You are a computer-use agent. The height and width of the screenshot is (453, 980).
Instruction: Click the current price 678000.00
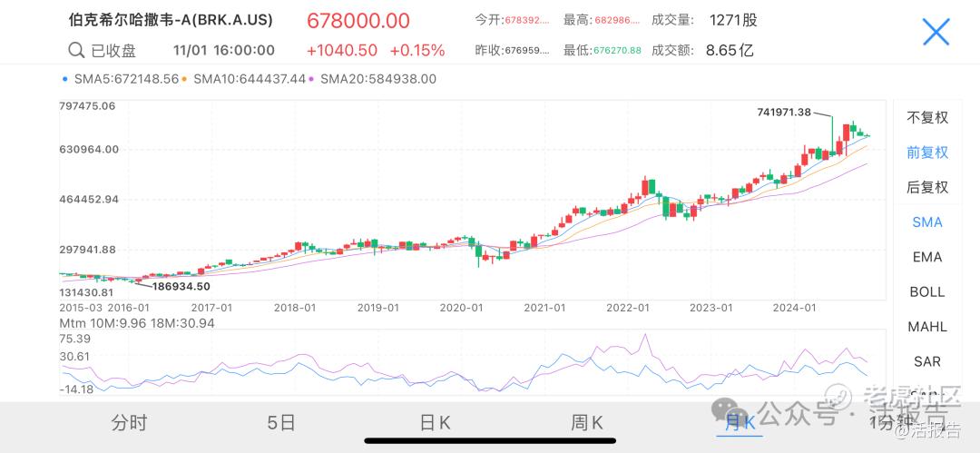tap(358, 21)
